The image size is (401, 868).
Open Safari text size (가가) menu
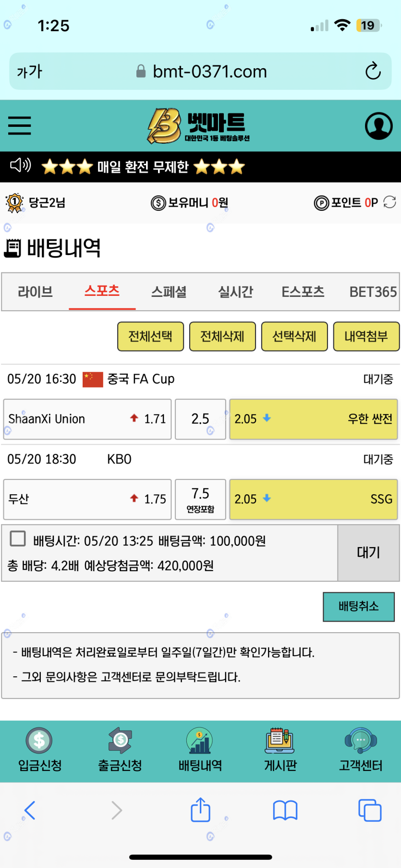(x=30, y=72)
